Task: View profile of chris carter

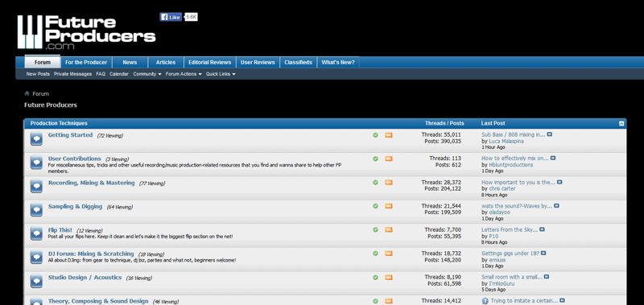Action: pos(502,189)
